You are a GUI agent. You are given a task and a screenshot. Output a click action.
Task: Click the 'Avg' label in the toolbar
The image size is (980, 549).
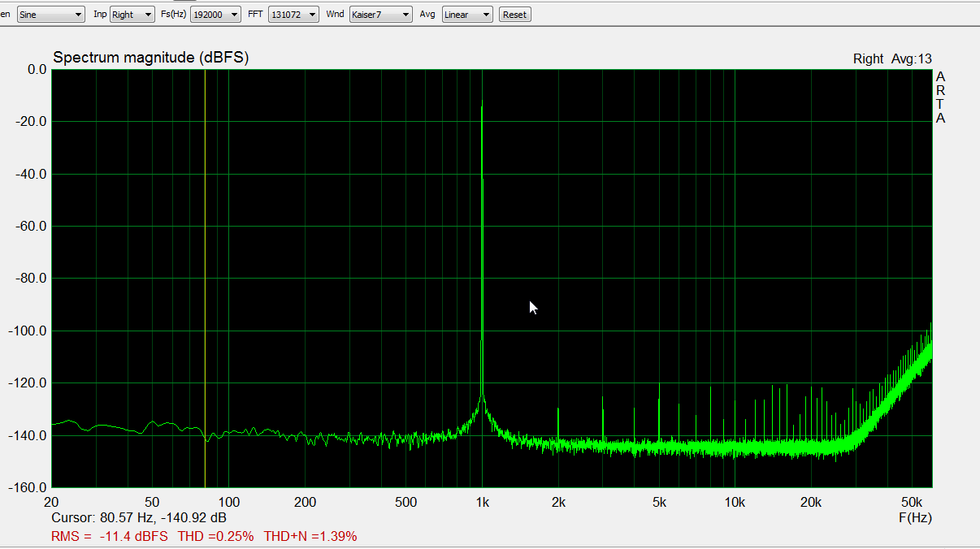tap(427, 15)
